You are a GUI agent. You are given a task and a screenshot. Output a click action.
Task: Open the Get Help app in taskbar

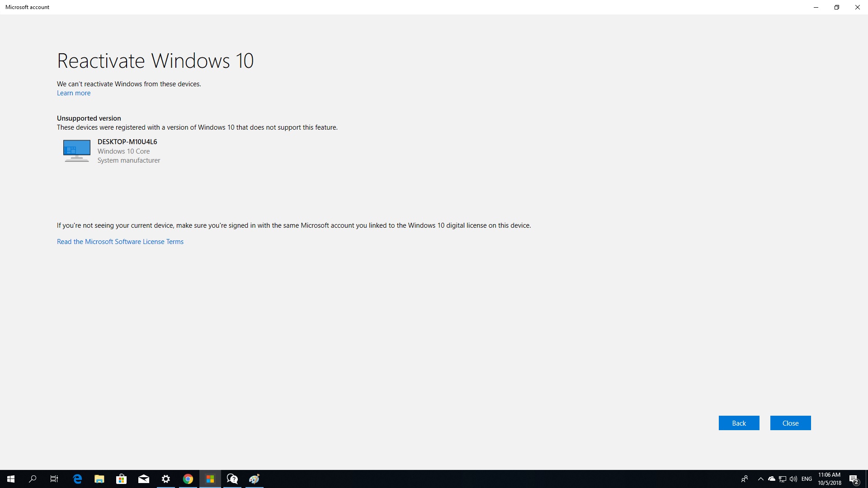232,479
